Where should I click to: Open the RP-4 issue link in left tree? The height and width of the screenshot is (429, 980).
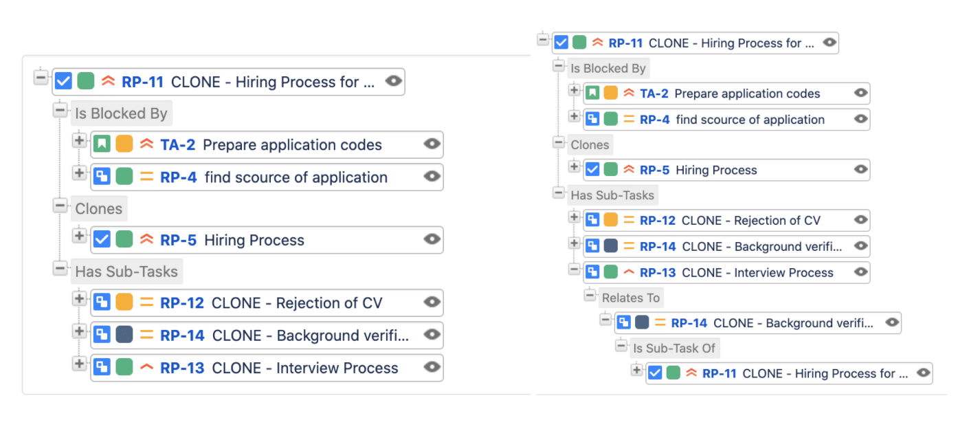[178, 177]
